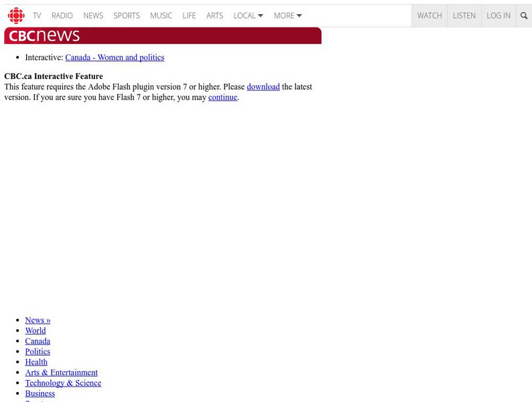532x402 pixels.
Task: Expand the More dropdown menu
Action: (x=287, y=15)
